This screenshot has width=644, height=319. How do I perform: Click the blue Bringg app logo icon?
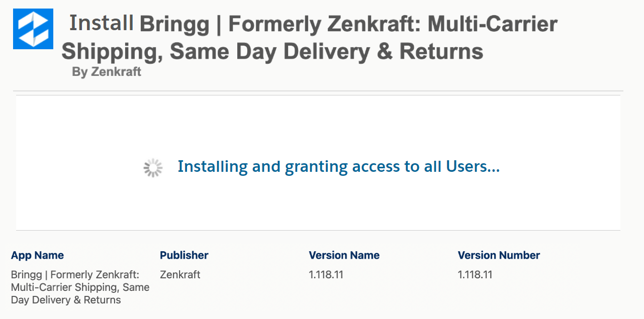33,29
